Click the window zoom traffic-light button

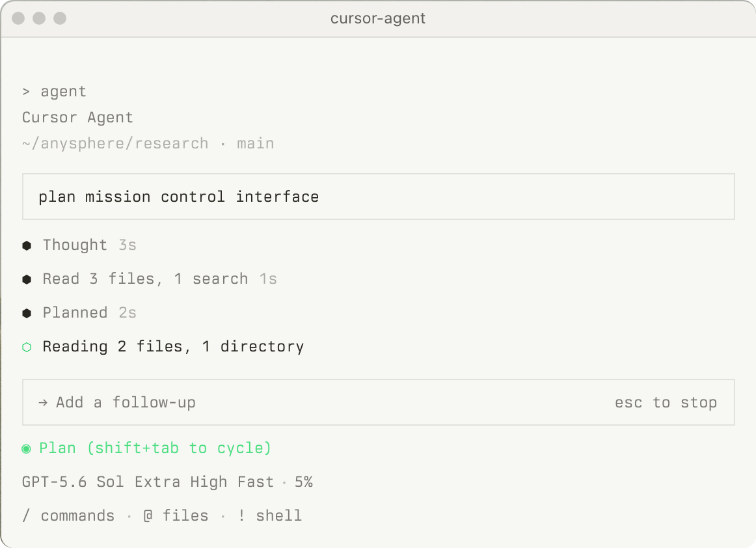[x=60, y=18]
